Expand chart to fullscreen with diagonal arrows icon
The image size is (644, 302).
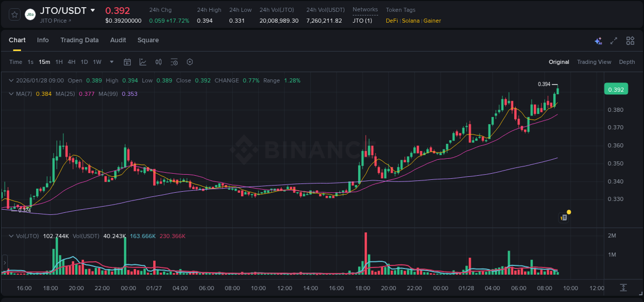click(x=613, y=40)
